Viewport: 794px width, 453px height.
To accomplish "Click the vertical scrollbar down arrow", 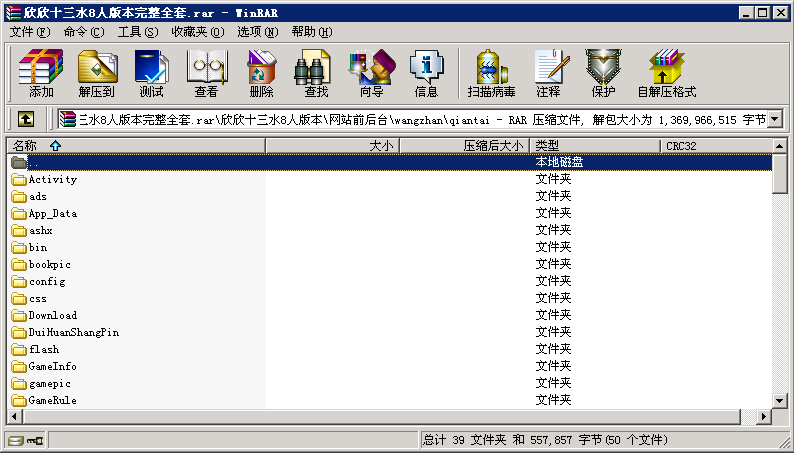I will 780,400.
